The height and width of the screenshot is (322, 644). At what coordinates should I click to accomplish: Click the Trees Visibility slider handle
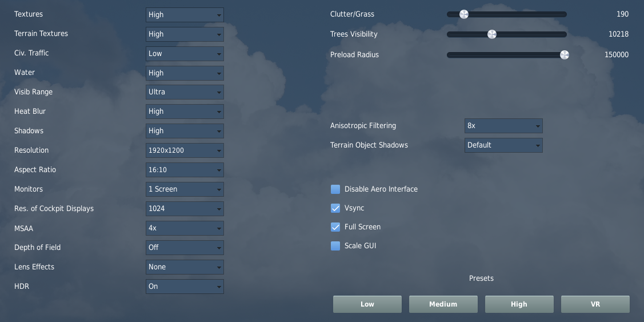tap(491, 34)
